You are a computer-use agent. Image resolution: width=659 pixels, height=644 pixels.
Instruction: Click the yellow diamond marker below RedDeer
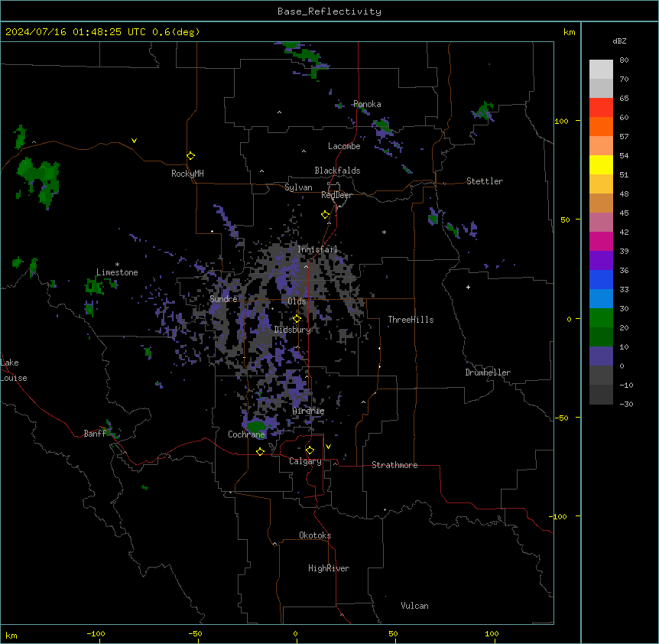point(326,215)
